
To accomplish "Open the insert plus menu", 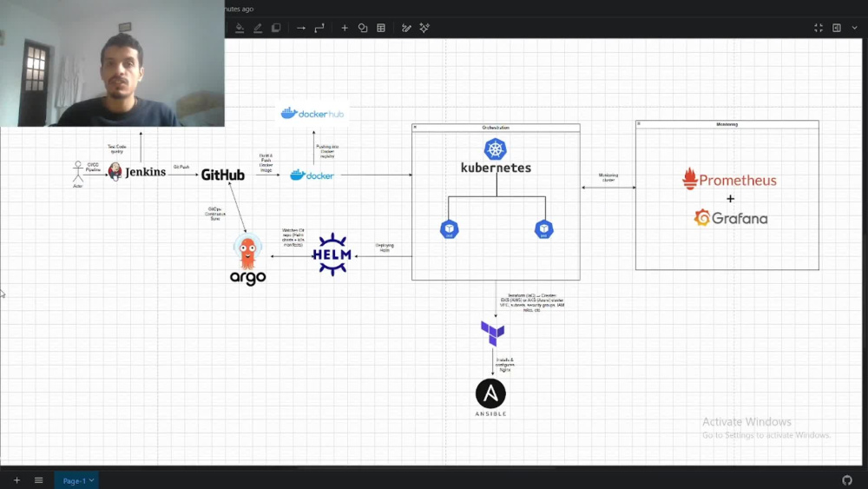I will [x=345, y=28].
